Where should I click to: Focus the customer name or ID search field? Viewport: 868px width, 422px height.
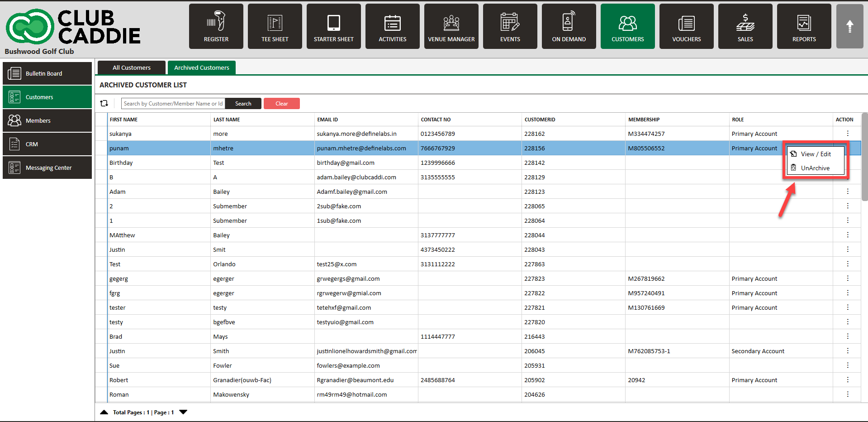pos(173,104)
